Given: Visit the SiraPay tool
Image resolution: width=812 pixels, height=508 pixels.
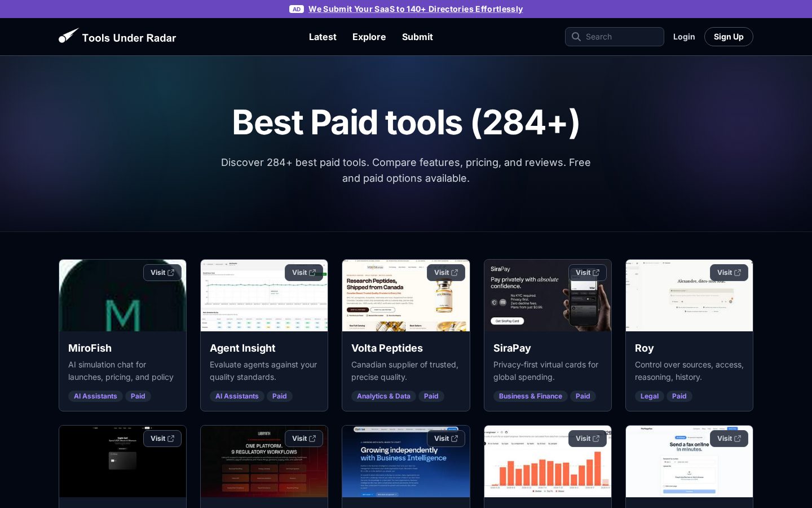Looking at the screenshot, I should click(588, 273).
